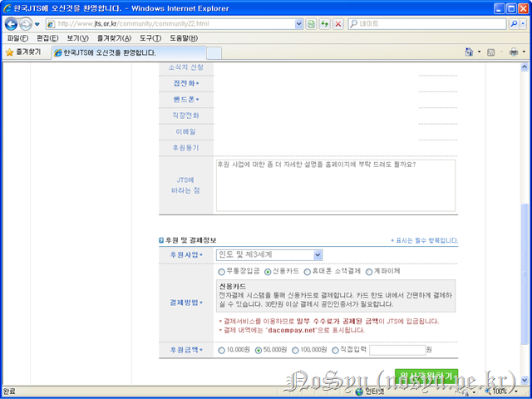Click the JTS에 바라는 점 text area
Screen dimensions: 532x399
click(336, 185)
